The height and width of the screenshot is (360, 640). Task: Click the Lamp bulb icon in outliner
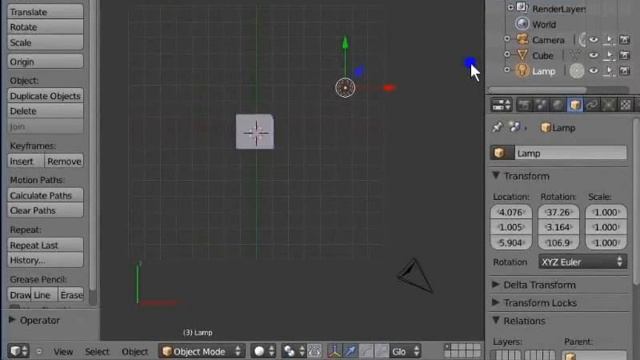[522, 71]
